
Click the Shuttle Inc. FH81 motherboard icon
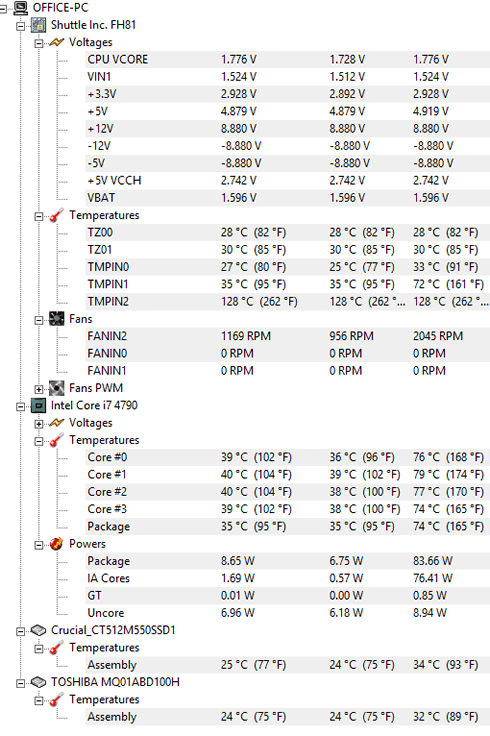point(38,25)
